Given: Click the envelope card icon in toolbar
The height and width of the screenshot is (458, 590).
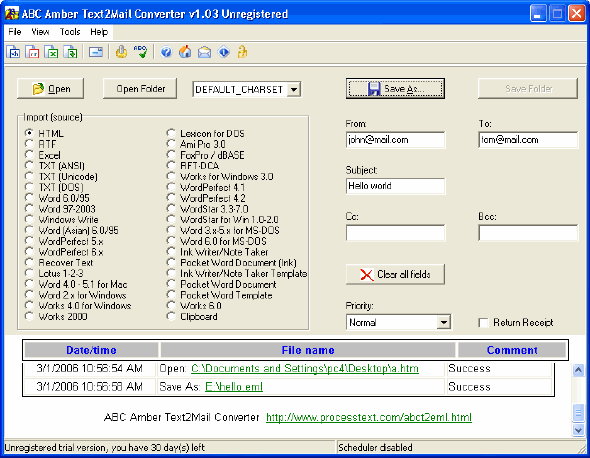Looking at the screenshot, I should click(96, 52).
